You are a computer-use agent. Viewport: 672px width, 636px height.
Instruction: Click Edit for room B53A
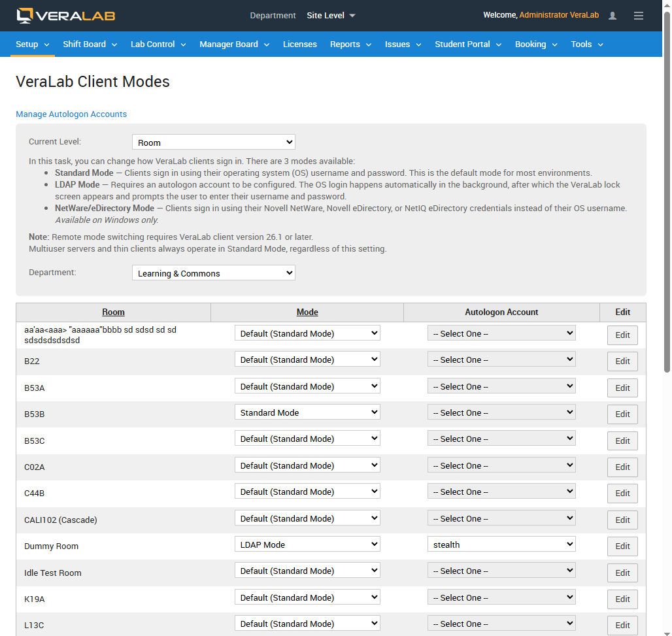[622, 388]
